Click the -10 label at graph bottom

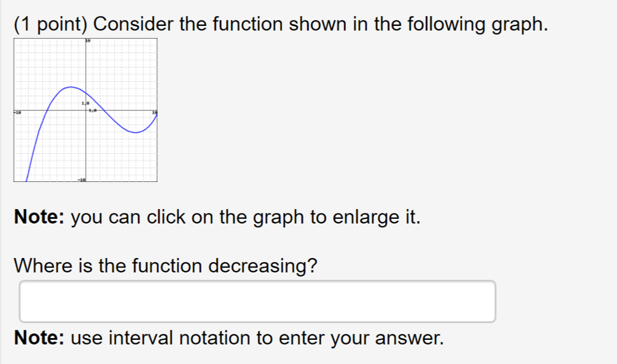point(82,179)
